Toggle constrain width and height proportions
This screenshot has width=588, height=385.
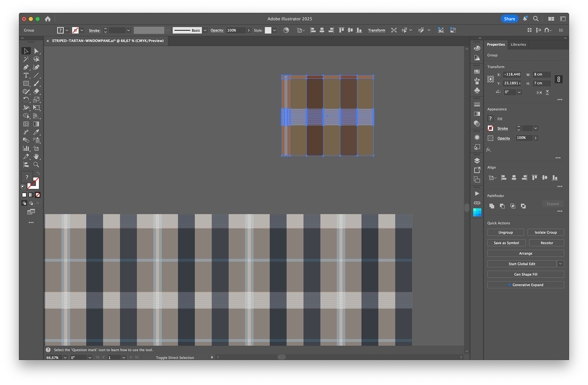559,79
